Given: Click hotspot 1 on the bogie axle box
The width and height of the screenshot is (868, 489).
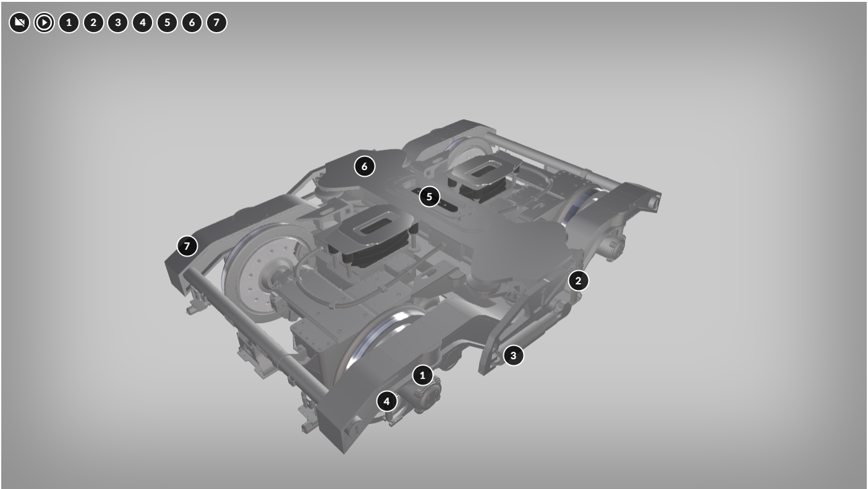Looking at the screenshot, I should point(423,375).
